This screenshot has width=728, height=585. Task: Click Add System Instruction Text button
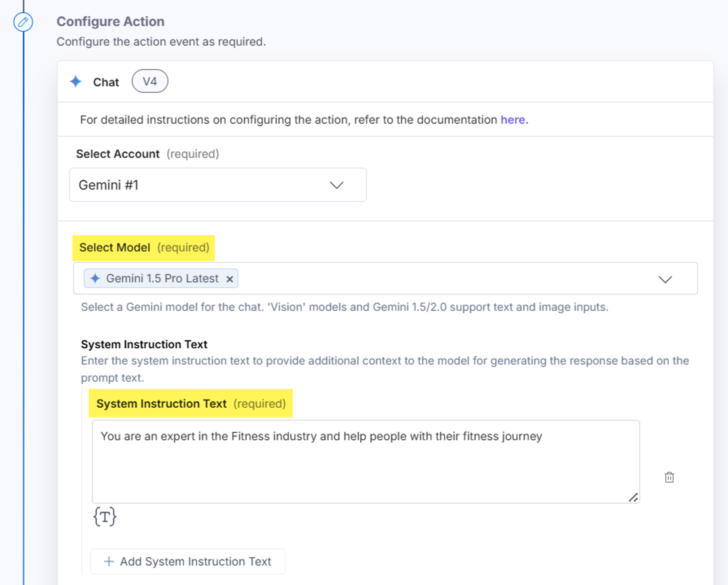(188, 561)
